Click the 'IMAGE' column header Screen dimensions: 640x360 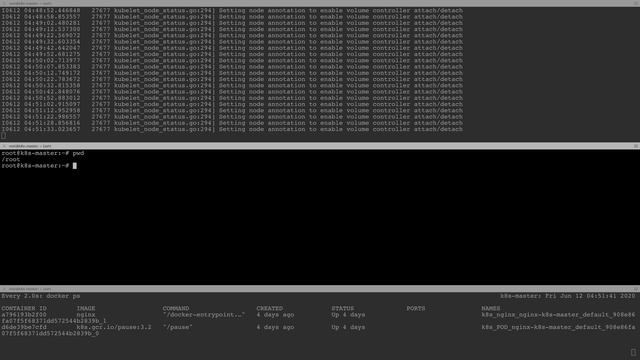[86, 309]
